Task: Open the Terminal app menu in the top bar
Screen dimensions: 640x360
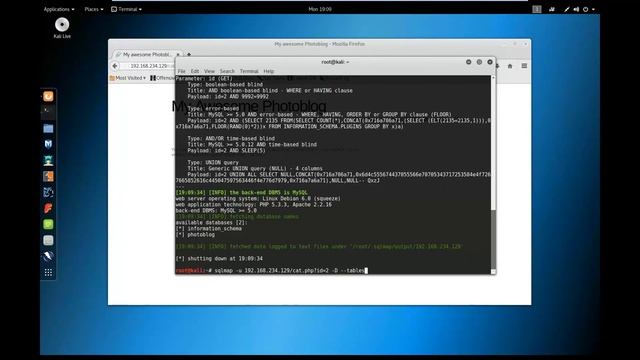Action: point(127,9)
